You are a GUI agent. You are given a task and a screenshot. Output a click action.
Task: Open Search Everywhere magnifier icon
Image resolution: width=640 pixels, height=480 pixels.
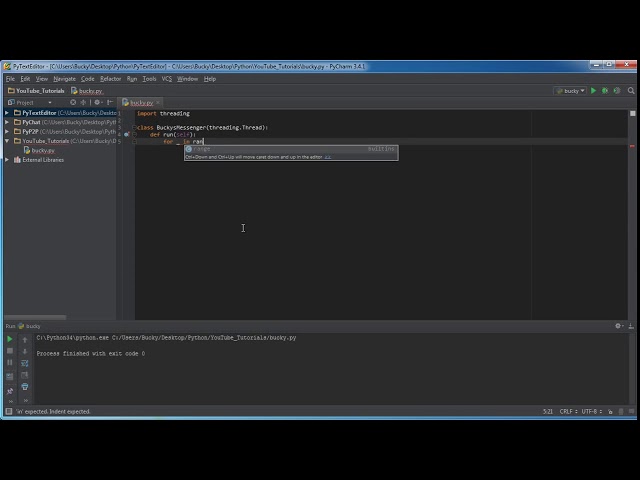[631, 91]
